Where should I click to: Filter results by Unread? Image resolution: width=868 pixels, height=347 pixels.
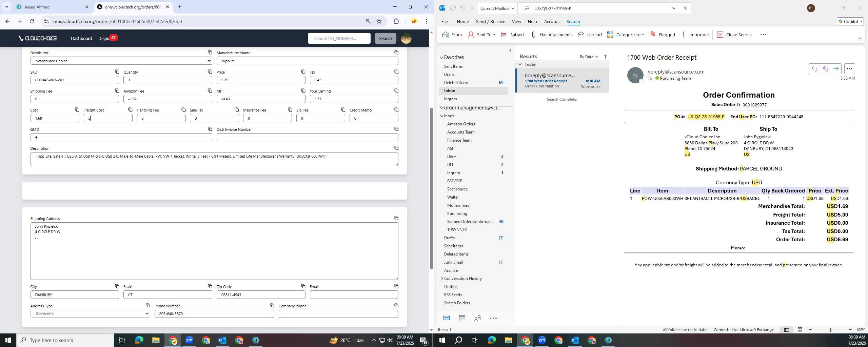coord(590,35)
